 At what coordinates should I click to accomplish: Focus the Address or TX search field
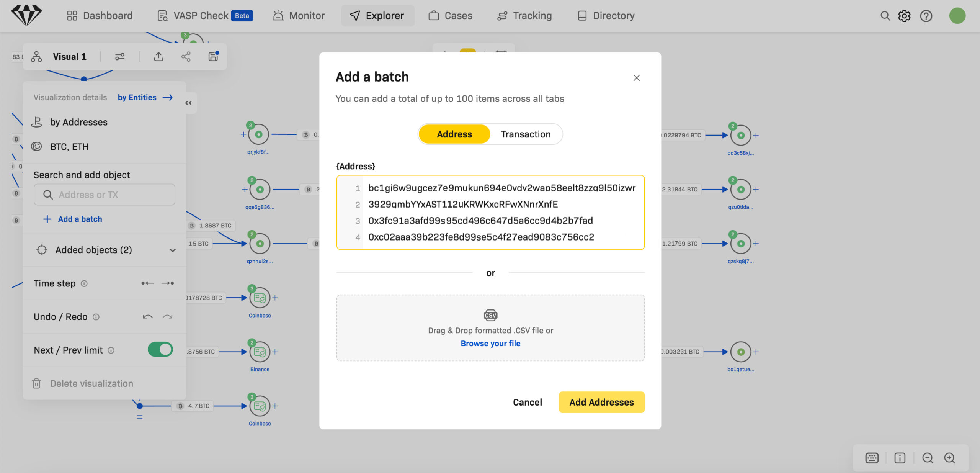click(x=105, y=195)
